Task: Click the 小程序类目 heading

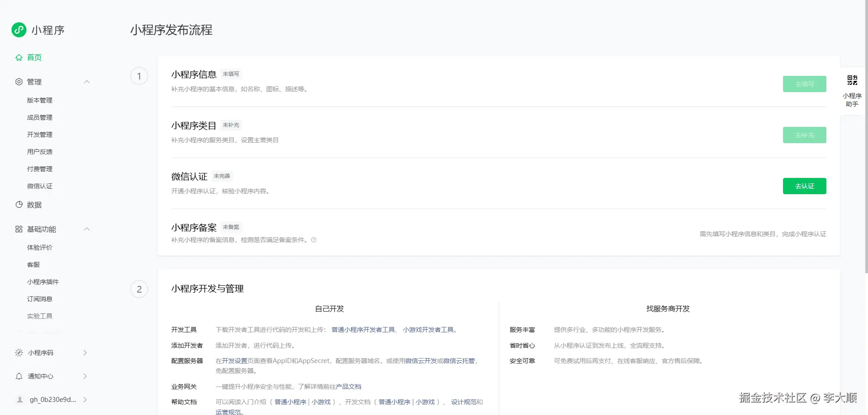Action: [194, 126]
